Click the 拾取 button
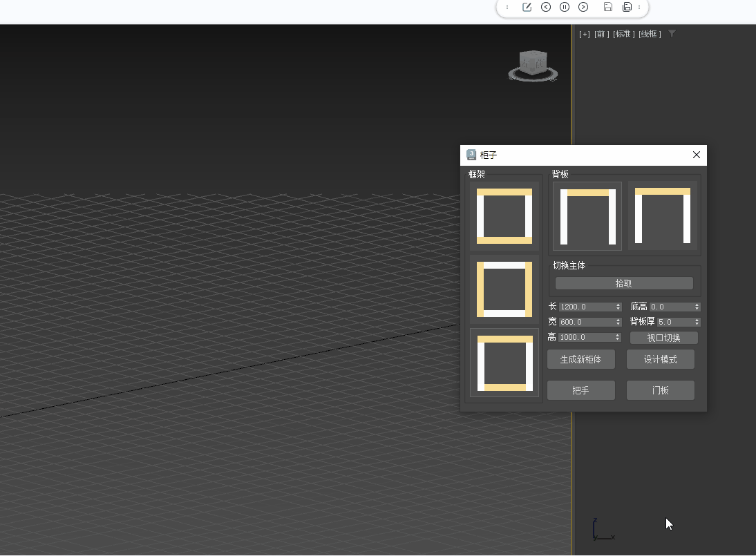Screen dimensions: 756x556 pyautogui.click(x=624, y=283)
